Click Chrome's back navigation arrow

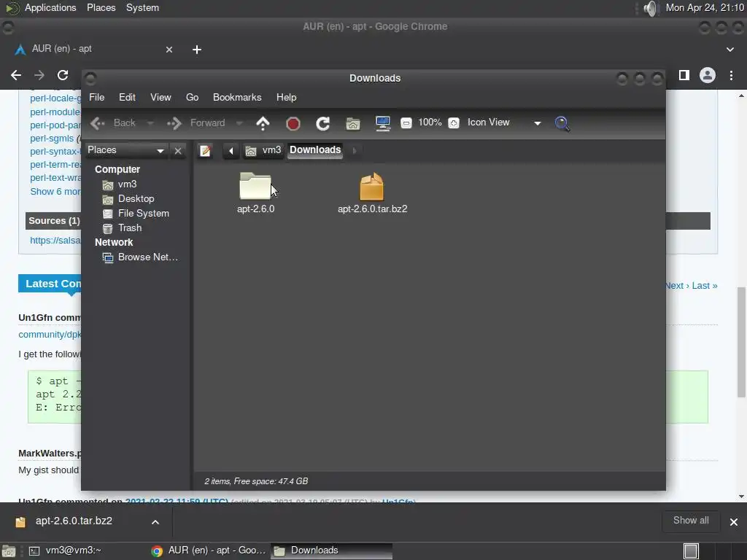click(x=16, y=75)
